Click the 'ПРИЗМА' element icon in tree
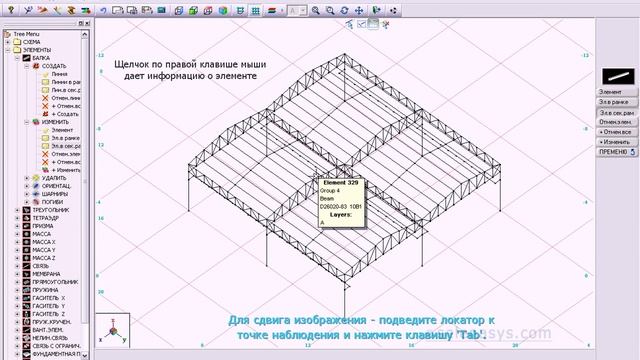The width and height of the screenshot is (640, 360). [x=27, y=226]
